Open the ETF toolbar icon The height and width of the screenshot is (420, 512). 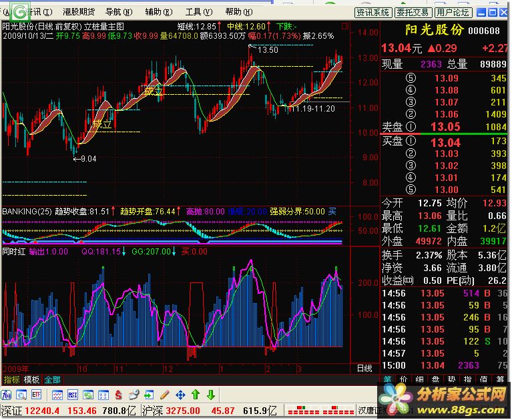point(36,395)
